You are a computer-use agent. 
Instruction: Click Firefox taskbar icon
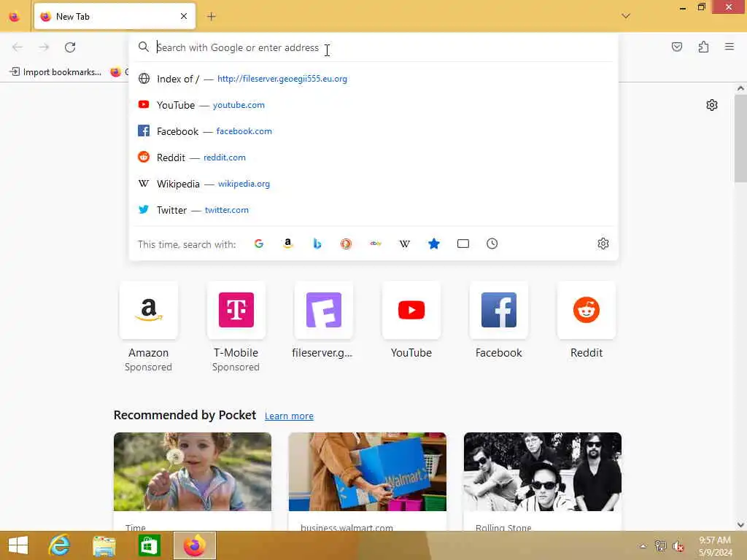[x=194, y=545]
